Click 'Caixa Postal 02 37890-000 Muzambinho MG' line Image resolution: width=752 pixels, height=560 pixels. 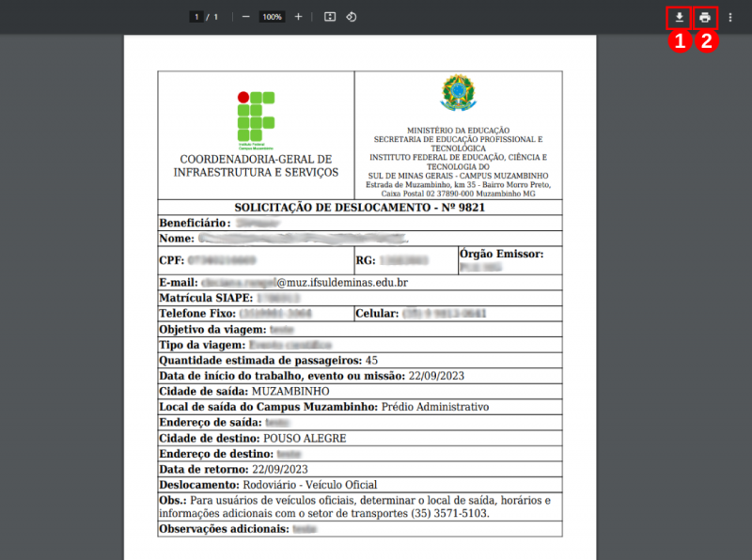coord(458,194)
